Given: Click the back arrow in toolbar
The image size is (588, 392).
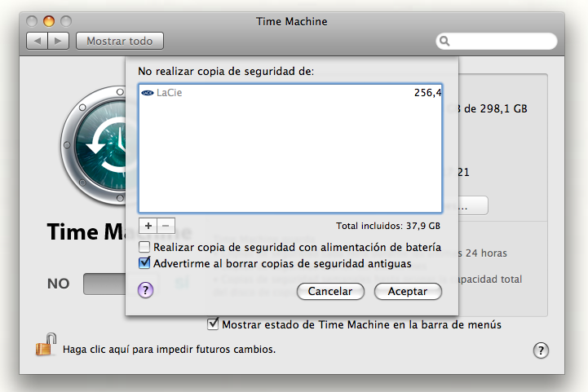Looking at the screenshot, I should [38, 41].
